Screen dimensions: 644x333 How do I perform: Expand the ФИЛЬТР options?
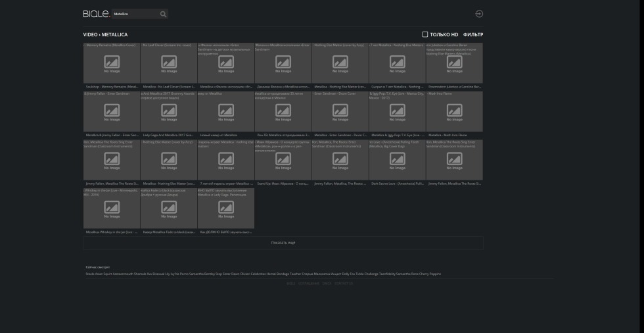pos(472,34)
